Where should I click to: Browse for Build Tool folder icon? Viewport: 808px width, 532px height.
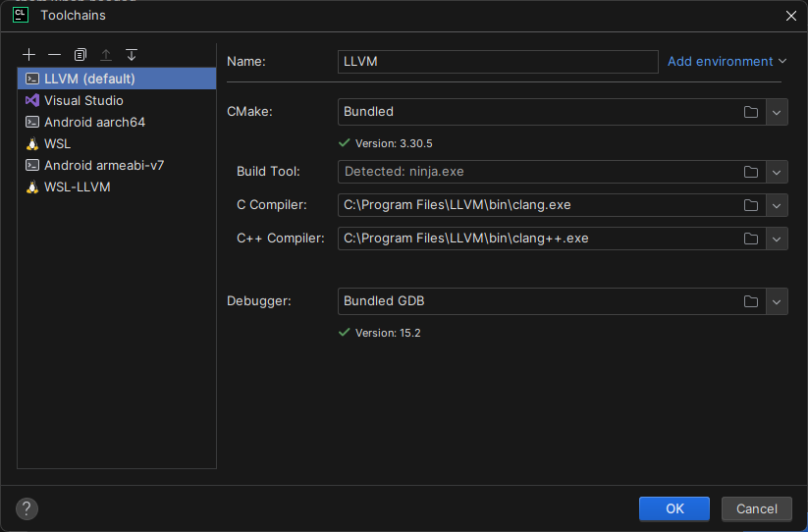(x=751, y=172)
